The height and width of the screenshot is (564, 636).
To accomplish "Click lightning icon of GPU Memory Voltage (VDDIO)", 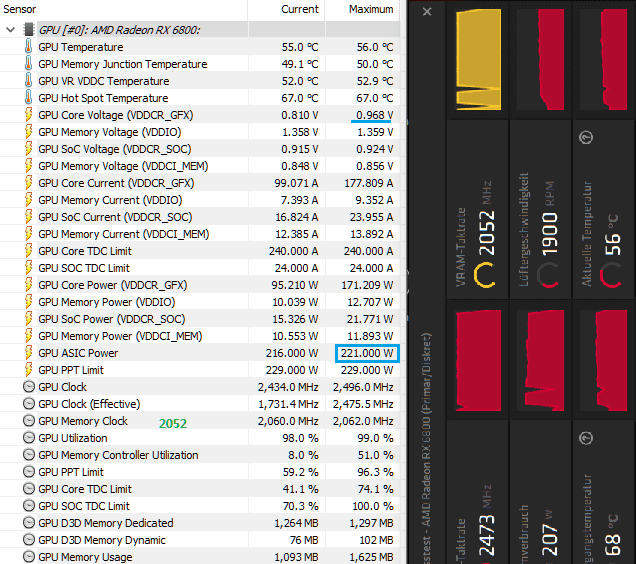I will pyautogui.click(x=28, y=132).
